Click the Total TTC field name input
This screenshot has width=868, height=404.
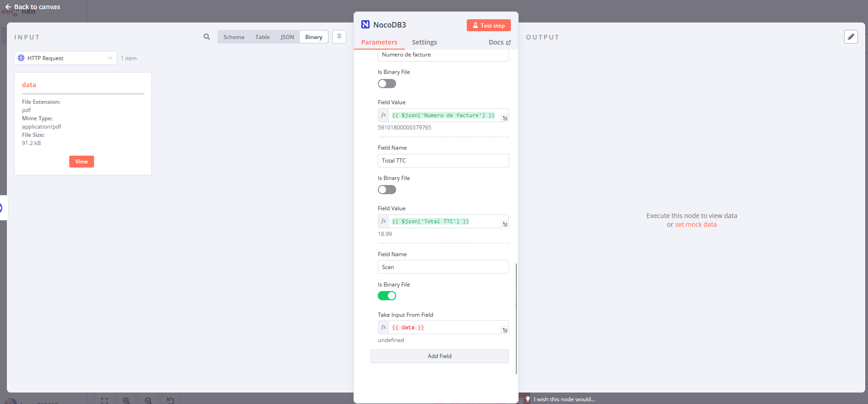(x=443, y=161)
